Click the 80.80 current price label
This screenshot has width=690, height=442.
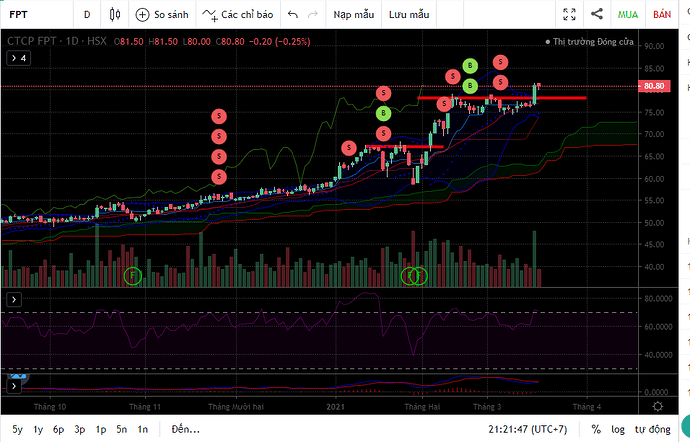[x=654, y=86]
